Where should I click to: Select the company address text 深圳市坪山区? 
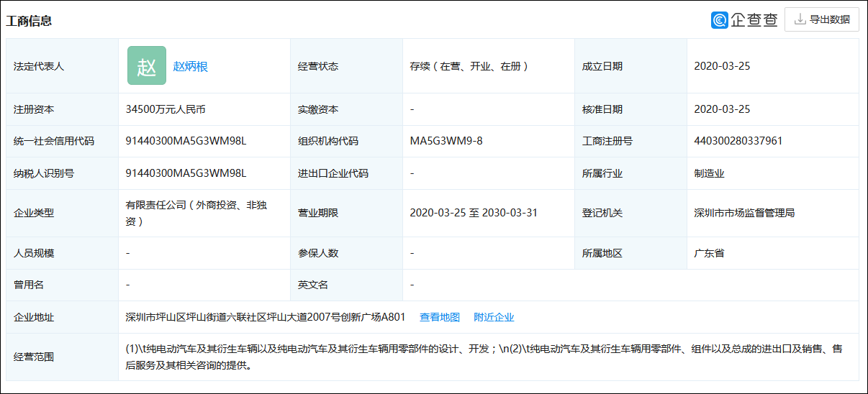point(266,317)
